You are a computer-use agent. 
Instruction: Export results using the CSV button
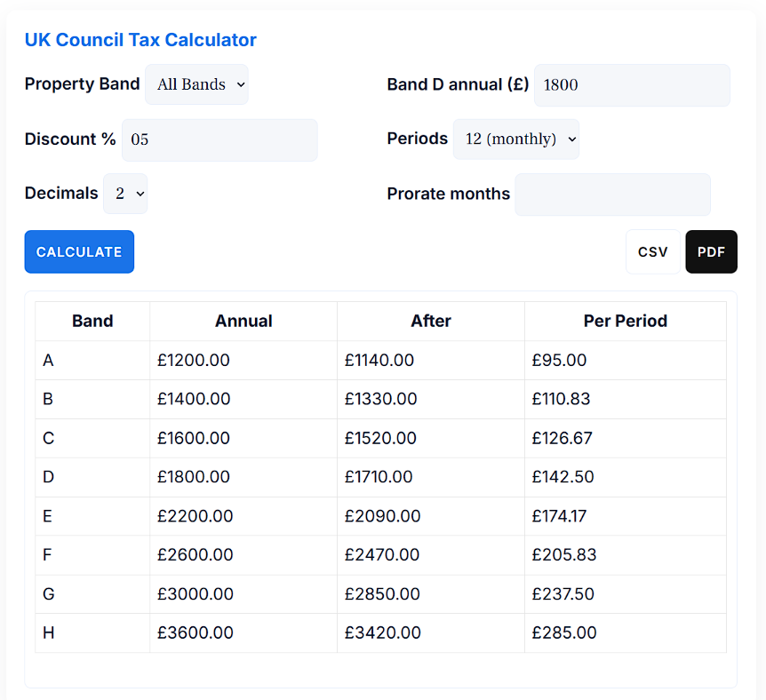(652, 251)
